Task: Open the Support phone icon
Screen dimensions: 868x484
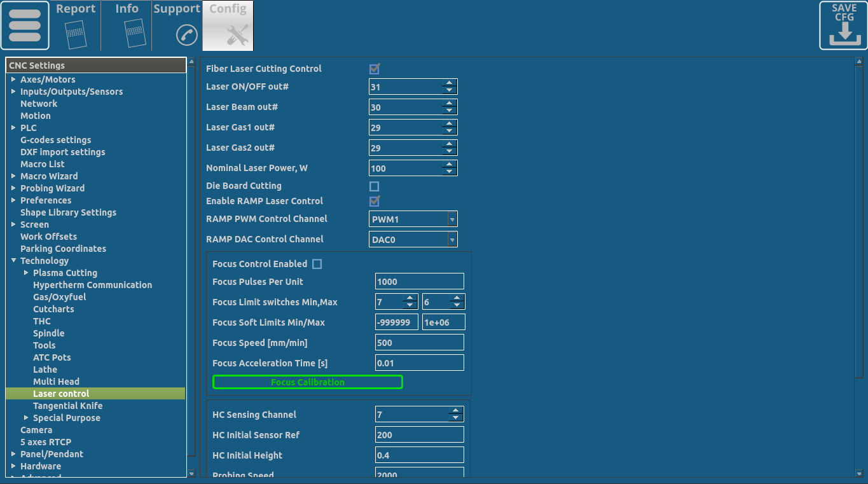Action: point(186,34)
